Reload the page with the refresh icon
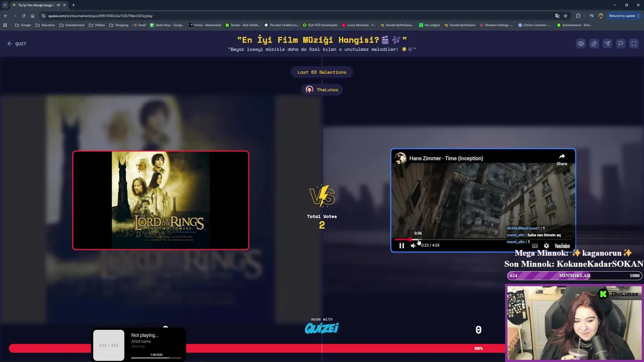Viewport: 644px width, 362px height. (23, 16)
